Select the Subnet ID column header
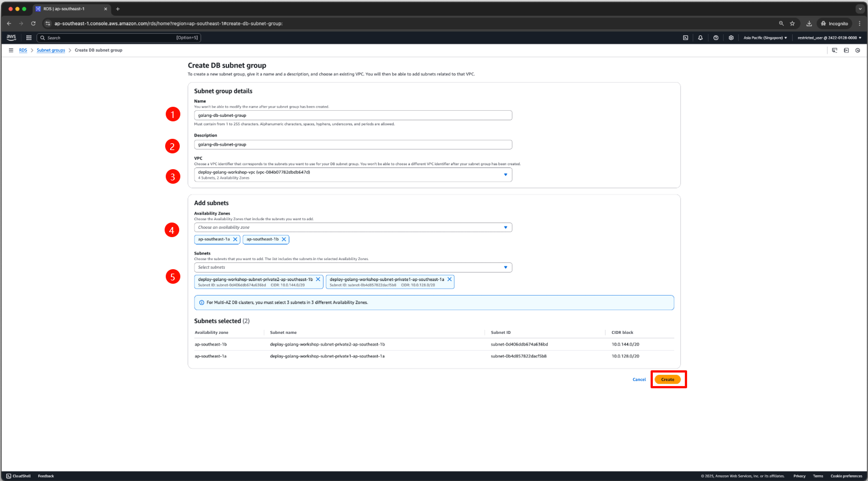 [x=501, y=333]
